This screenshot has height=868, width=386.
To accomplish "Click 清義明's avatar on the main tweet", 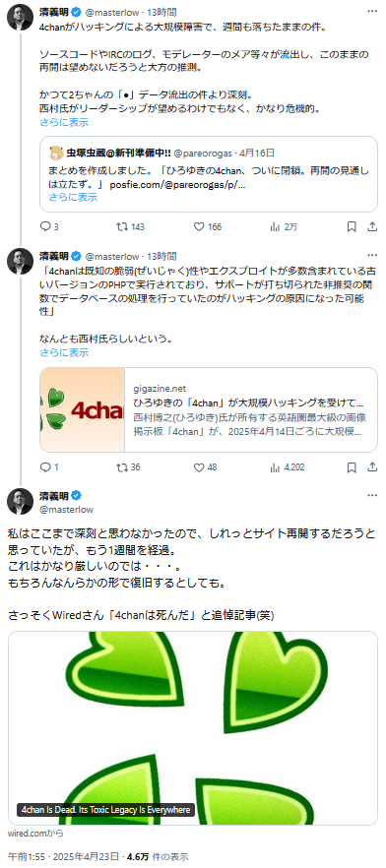I will pyautogui.click(x=20, y=502).
